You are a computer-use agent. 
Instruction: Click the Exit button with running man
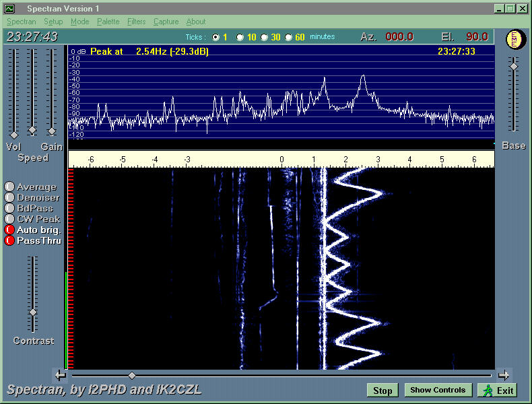click(x=498, y=391)
